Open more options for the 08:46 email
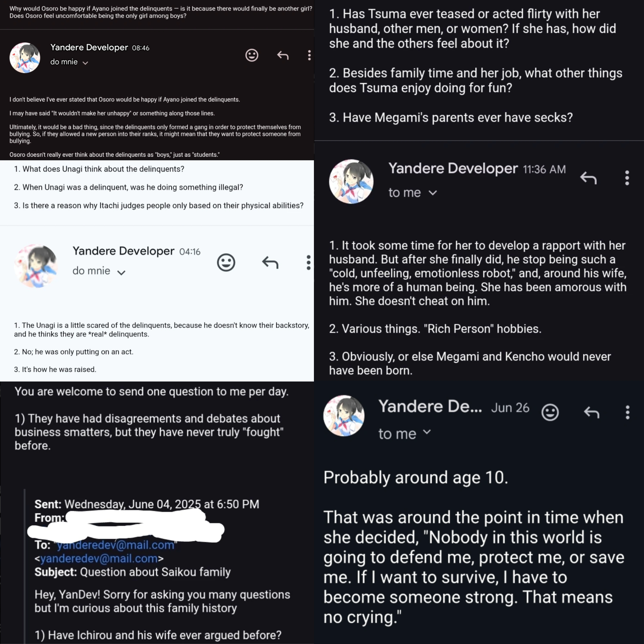The width and height of the screenshot is (644, 644). tap(309, 55)
